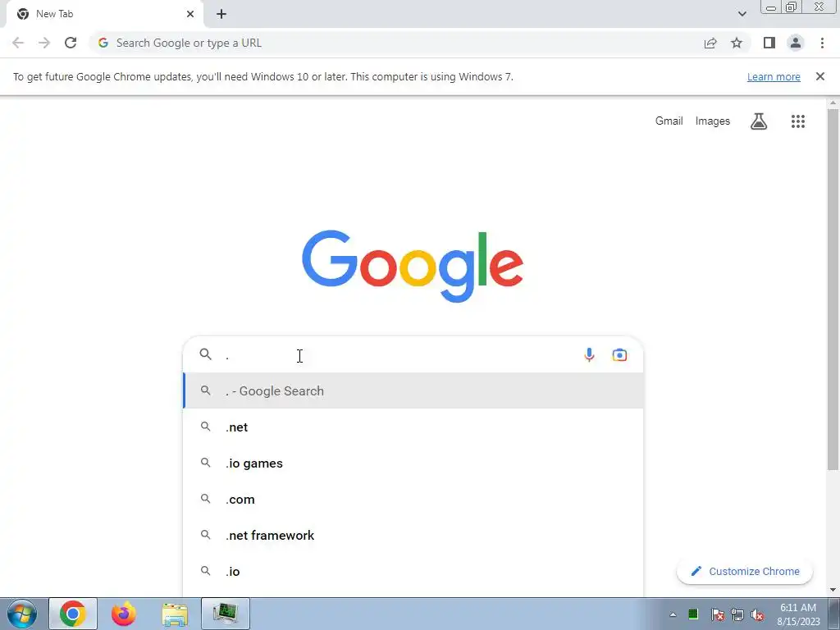Image resolution: width=840 pixels, height=630 pixels.
Task: Choose the ".io games" suggestion
Action: (413, 463)
